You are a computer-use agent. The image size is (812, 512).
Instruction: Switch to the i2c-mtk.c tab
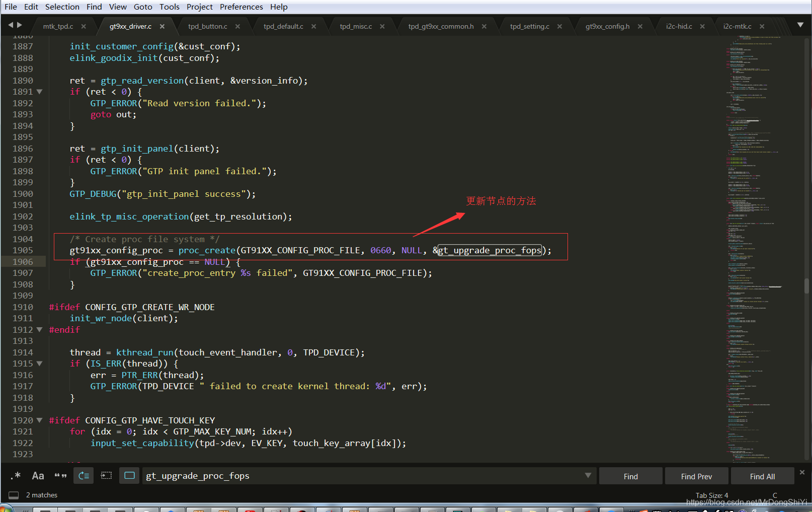tap(738, 26)
